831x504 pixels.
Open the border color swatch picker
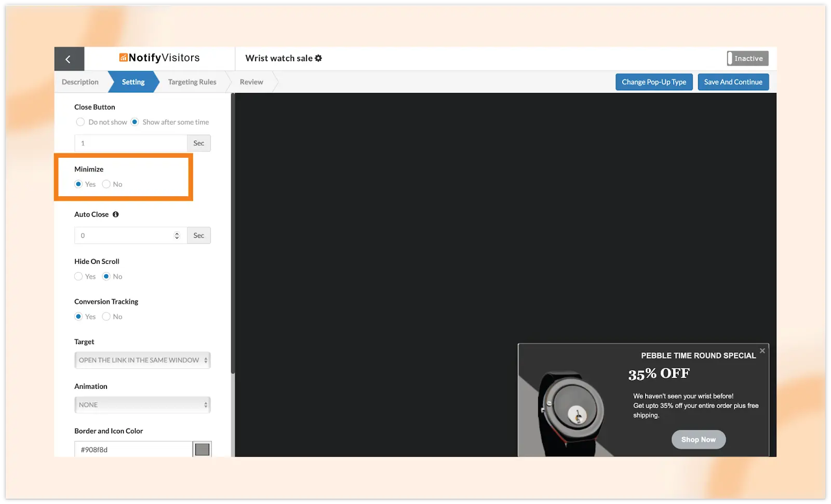[202, 449]
